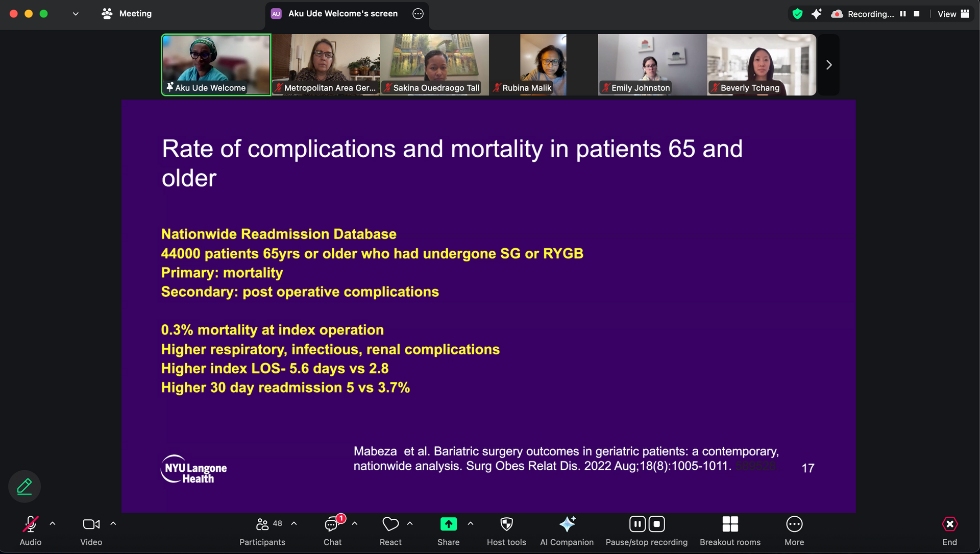Click the React heart icon

[x=390, y=524]
